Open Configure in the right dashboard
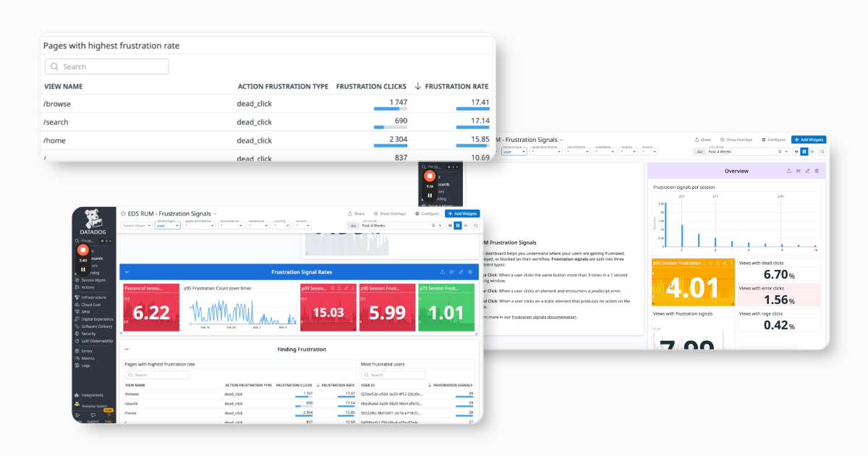Screen dimensions: 868x456 (773, 140)
